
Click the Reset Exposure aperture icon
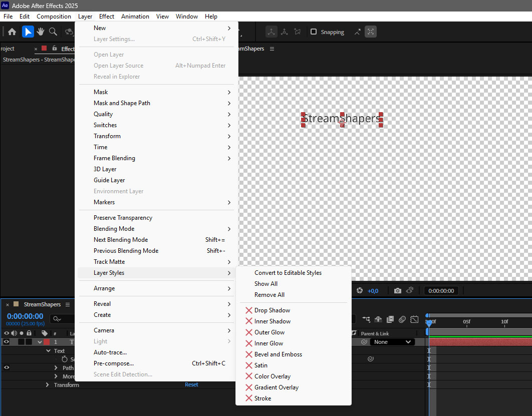[x=360, y=290]
